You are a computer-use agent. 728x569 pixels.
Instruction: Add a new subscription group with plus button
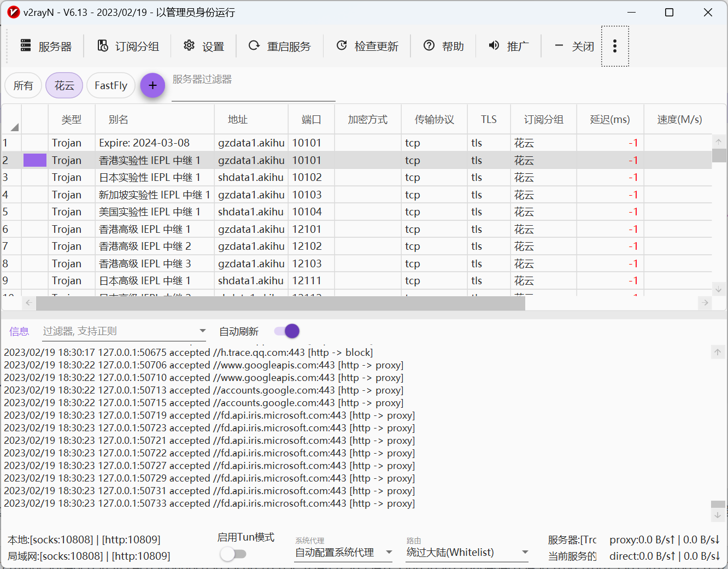pos(152,85)
